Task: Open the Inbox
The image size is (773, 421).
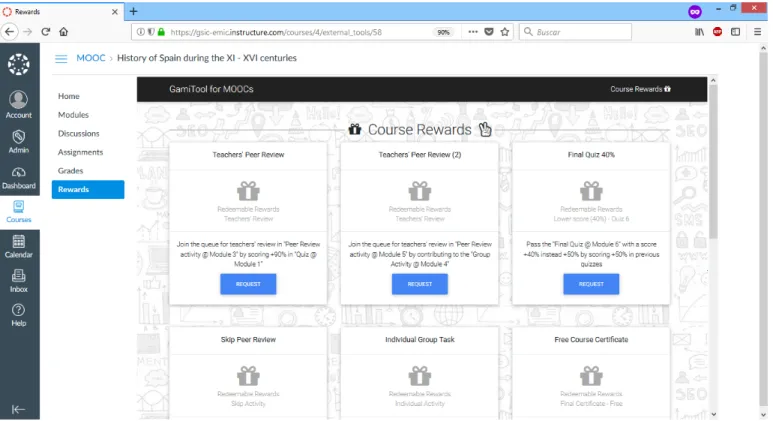Action: pyautogui.click(x=19, y=281)
